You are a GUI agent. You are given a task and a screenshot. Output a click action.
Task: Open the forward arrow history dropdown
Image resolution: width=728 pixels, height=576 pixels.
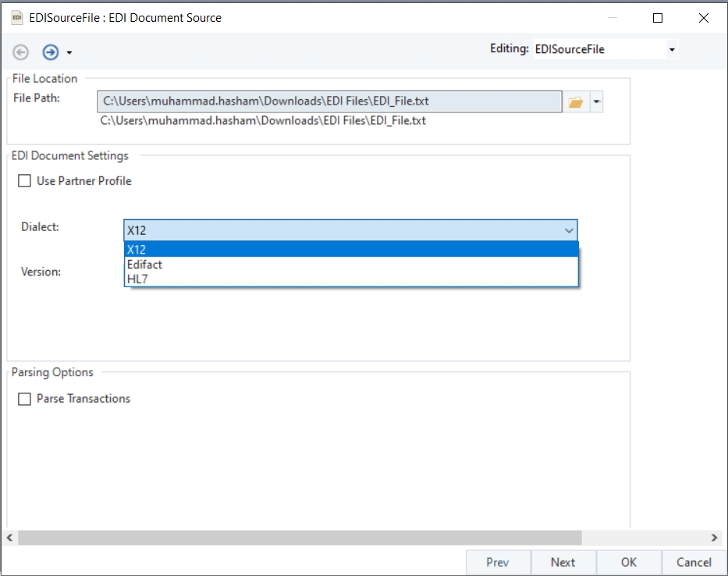[69, 53]
